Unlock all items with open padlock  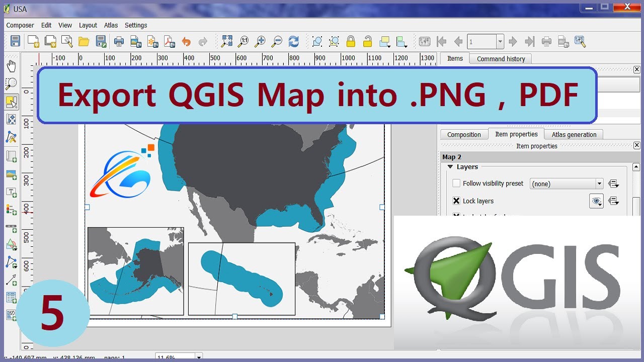click(x=368, y=41)
